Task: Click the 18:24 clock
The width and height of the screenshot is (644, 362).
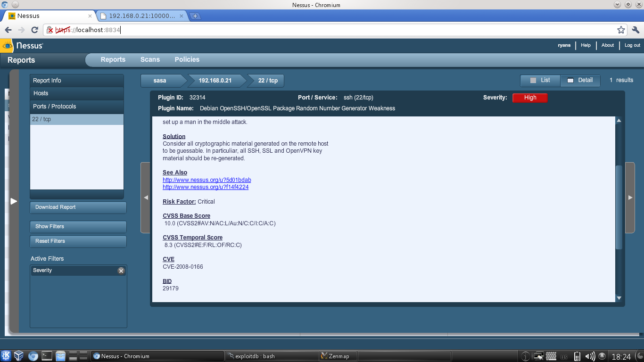Action: point(621,357)
